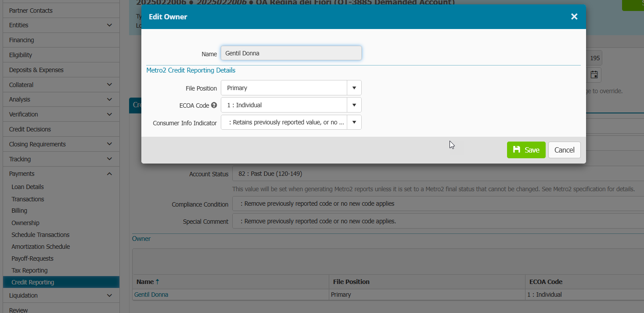Viewport: 644px width, 313px height.
Task: Expand the Collateral sidebar section
Action: tap(61, 85)
